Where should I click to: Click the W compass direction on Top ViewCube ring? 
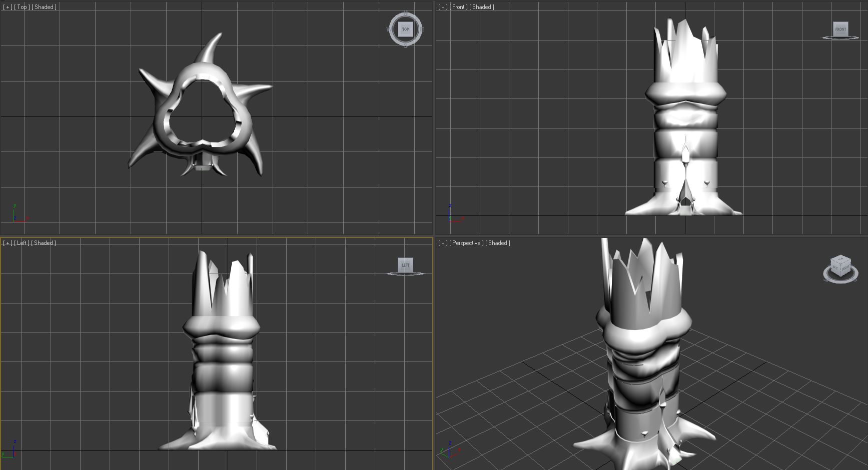[388, 29]
